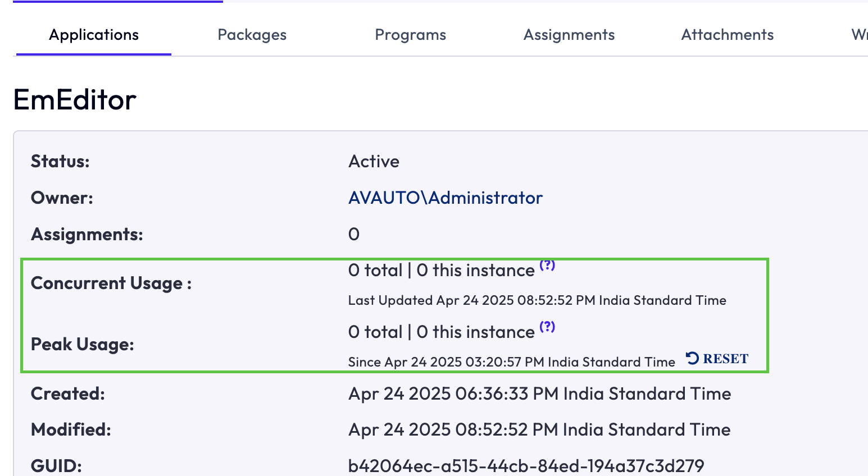
Task: Click the circular reset arrow icon
Action: [x=693, y=358]
